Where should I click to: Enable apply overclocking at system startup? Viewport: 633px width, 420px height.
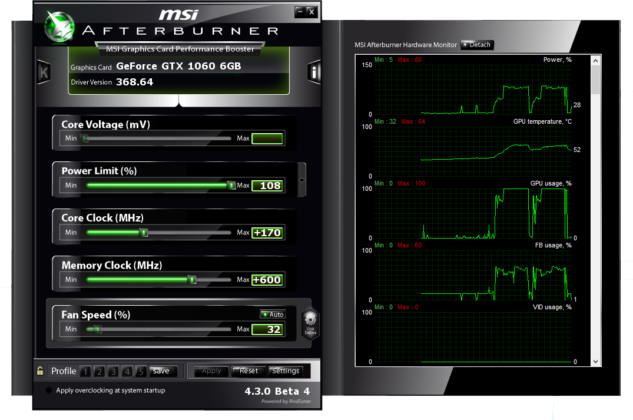click(47, 391)
